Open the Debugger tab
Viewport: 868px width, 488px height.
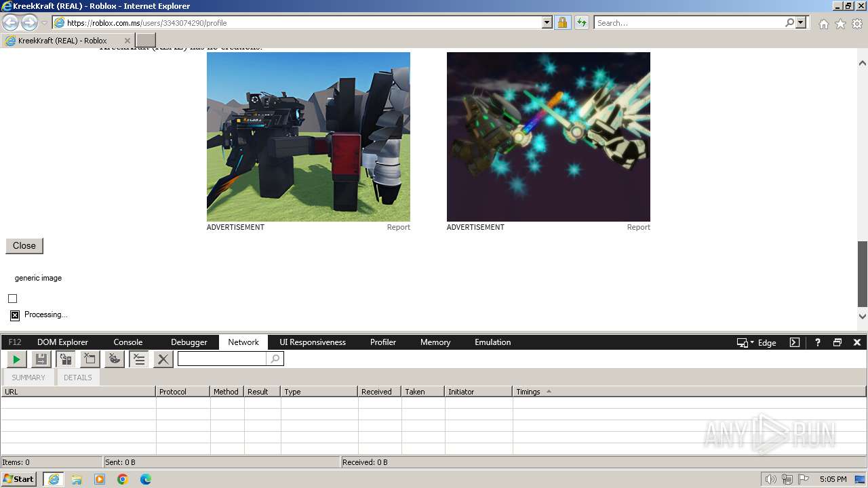click(x=189, y=342)
